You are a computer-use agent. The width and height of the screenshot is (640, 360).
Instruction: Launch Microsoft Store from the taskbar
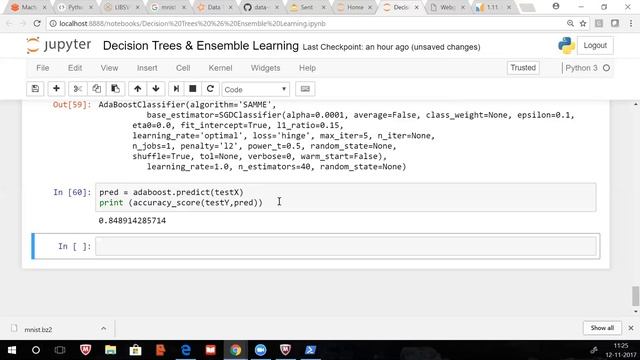135,350
